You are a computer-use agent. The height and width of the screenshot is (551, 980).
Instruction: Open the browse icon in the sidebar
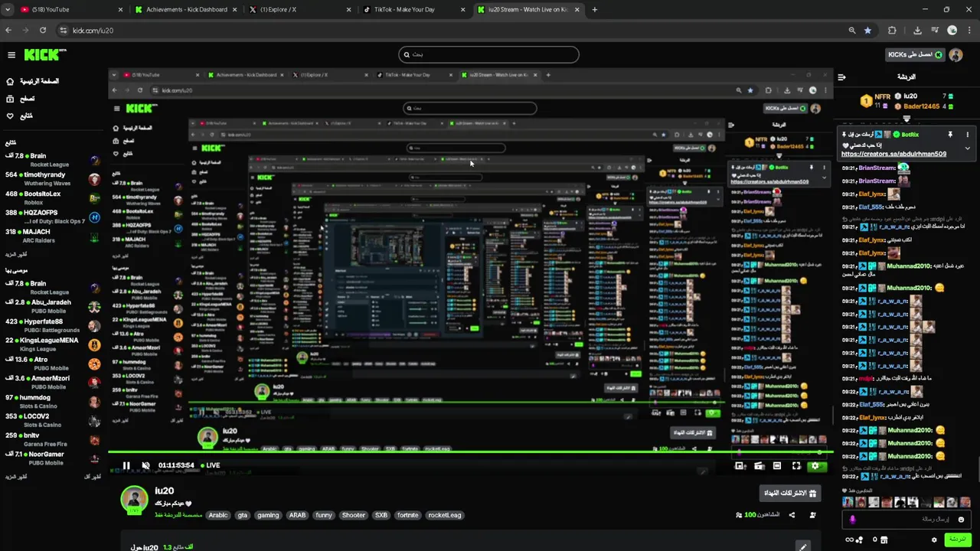(10, 99)
